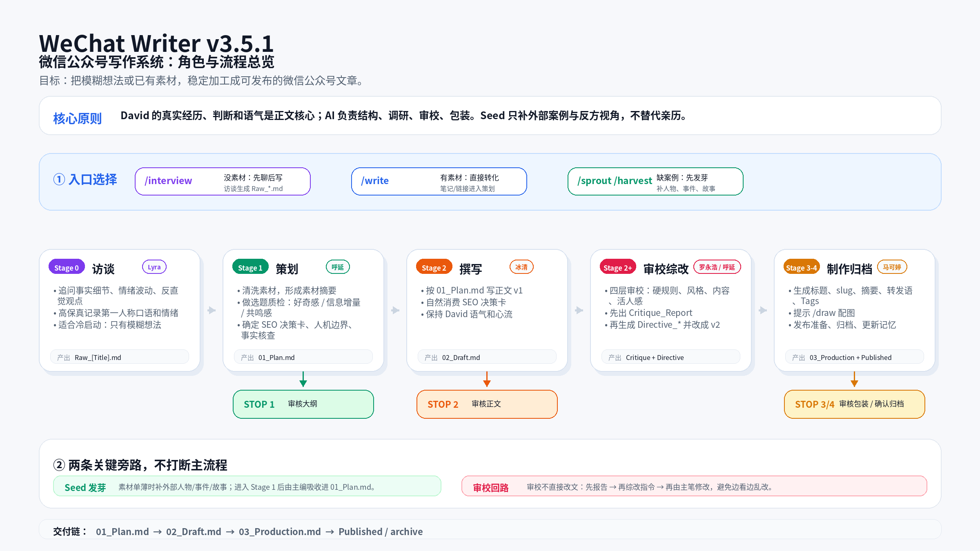Click the 冰清 role tag
Viewport: 980px width, 551px height.
tap(521, 267)
